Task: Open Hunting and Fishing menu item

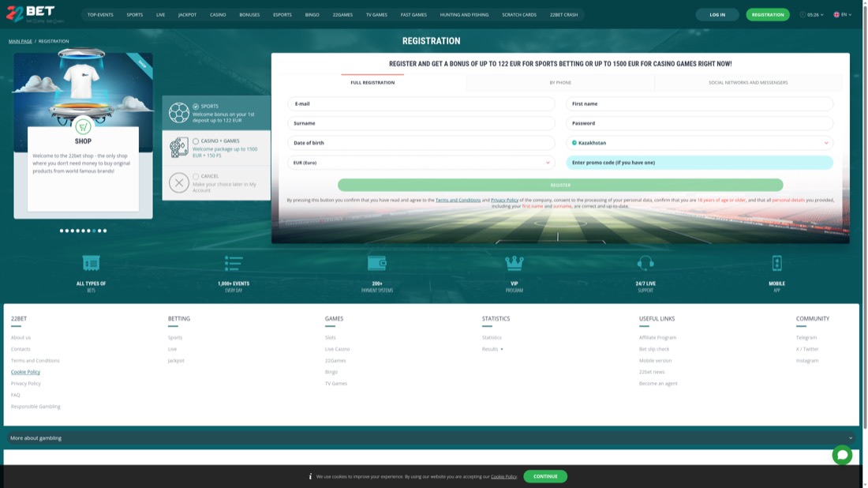Action: 464,15
